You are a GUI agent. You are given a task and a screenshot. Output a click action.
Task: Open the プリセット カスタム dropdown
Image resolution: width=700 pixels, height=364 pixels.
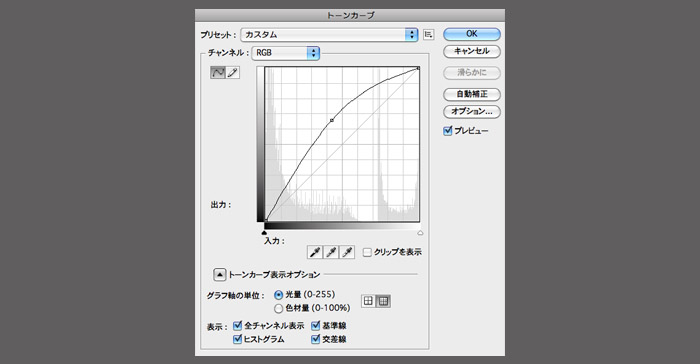point(329,35)
